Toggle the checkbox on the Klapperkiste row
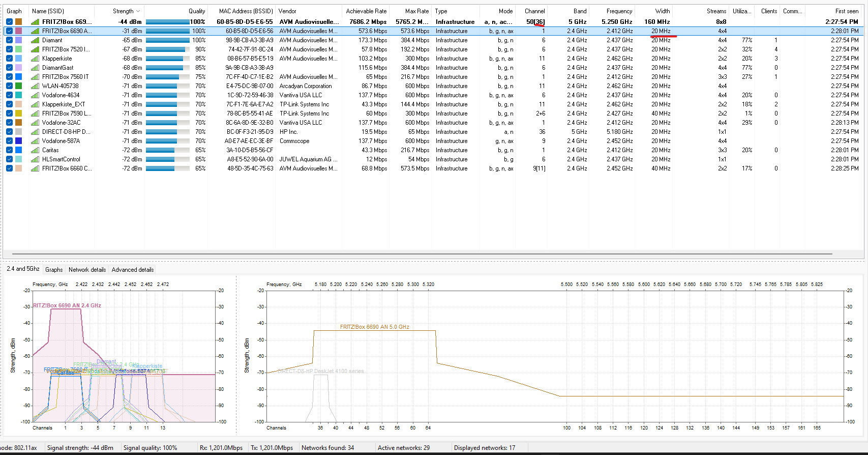This screenshot has height=455, width=868. [10, 59]
